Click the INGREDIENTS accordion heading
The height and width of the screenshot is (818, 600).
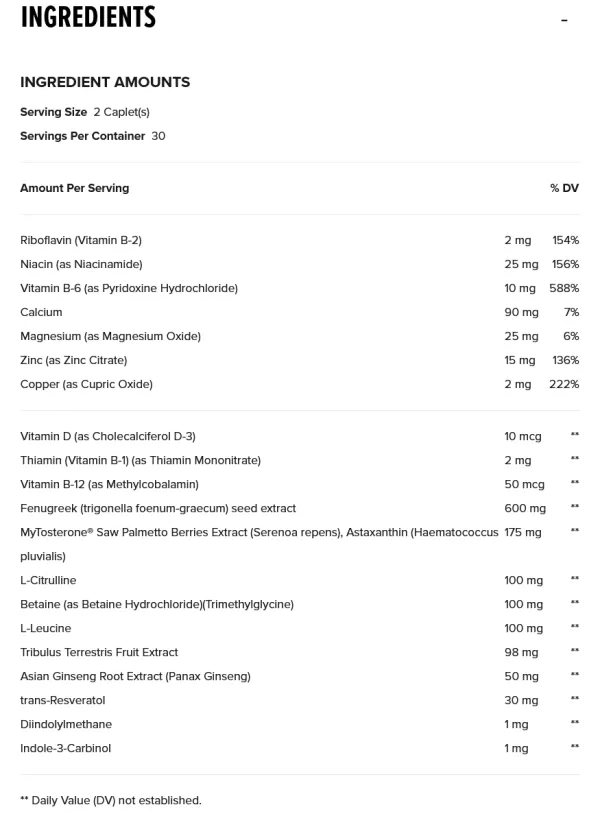pyautogui.click(x=88, y=17)
